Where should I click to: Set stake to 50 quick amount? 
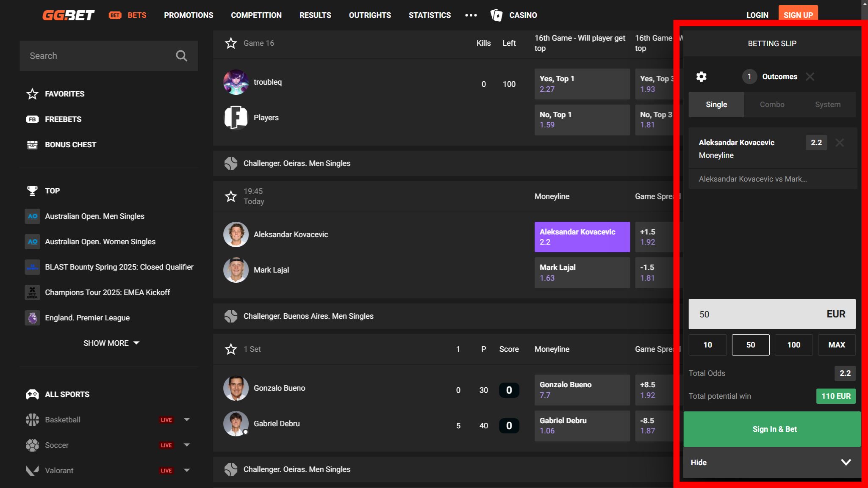751,345
